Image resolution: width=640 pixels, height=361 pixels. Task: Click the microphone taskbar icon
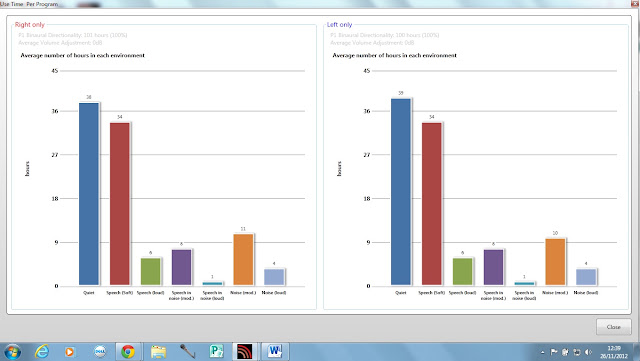[187, 351]
